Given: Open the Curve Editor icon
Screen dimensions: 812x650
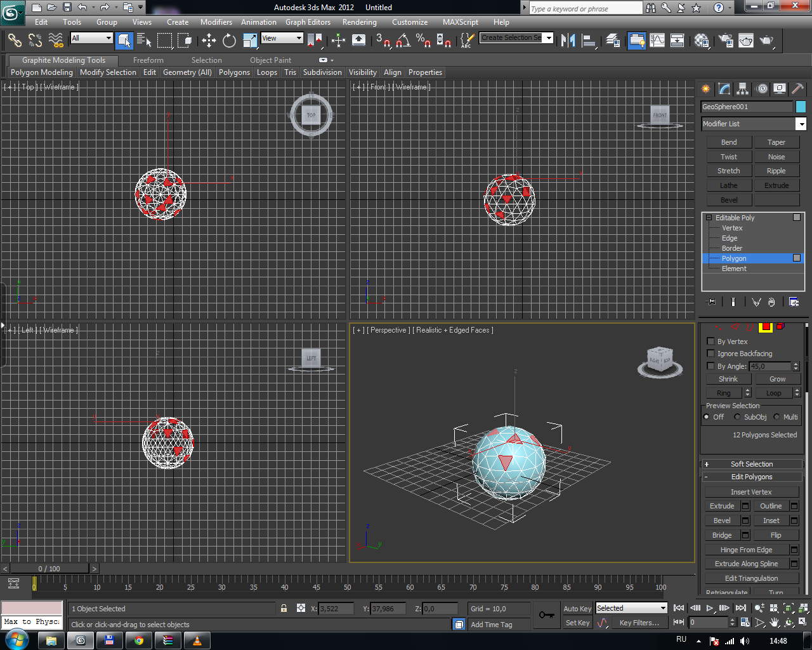Looking at the screenshot, I should tap(657, 41).
